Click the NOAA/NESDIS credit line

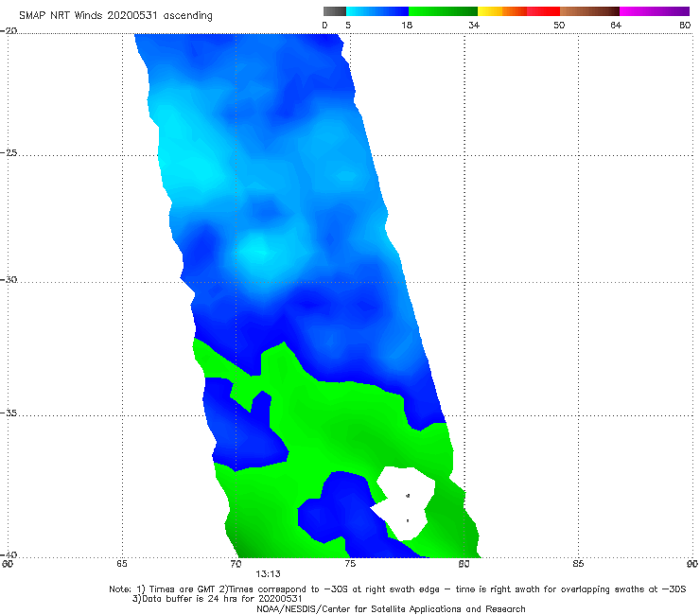(391, 608)
